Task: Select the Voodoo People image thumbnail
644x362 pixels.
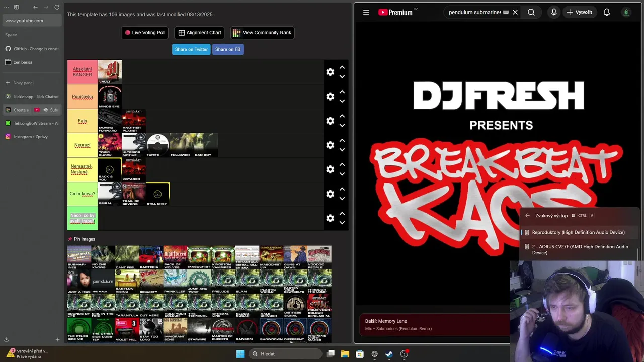Action: click(319, 257)
